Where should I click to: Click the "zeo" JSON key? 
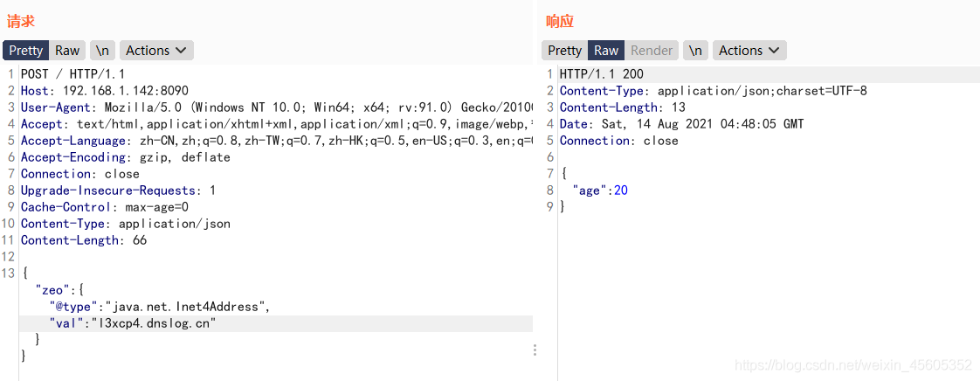point(52,290)
